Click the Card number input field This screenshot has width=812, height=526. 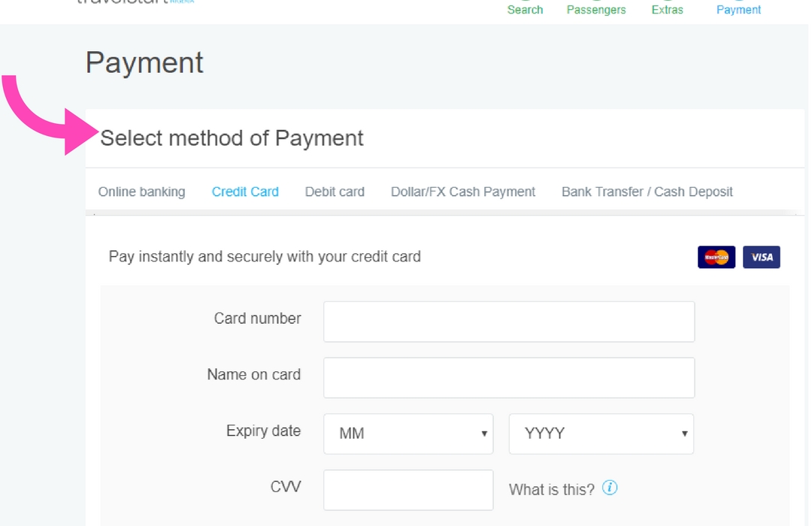pyautogui.click(x=509, y=322)
